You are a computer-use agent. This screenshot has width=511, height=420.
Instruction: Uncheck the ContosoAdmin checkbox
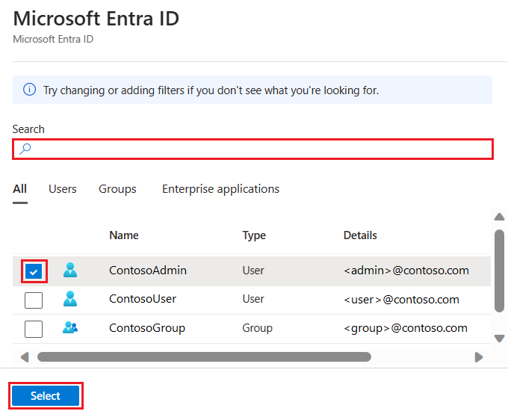34,271
